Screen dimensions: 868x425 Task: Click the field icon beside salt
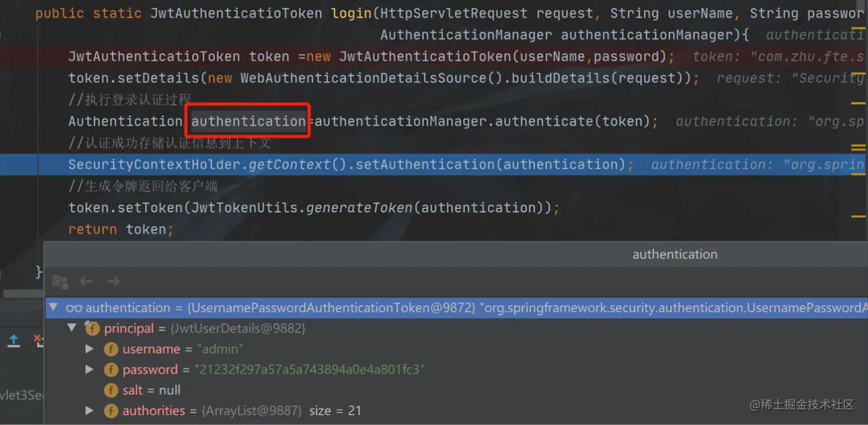pyautogui.click(x=111, y=391)
